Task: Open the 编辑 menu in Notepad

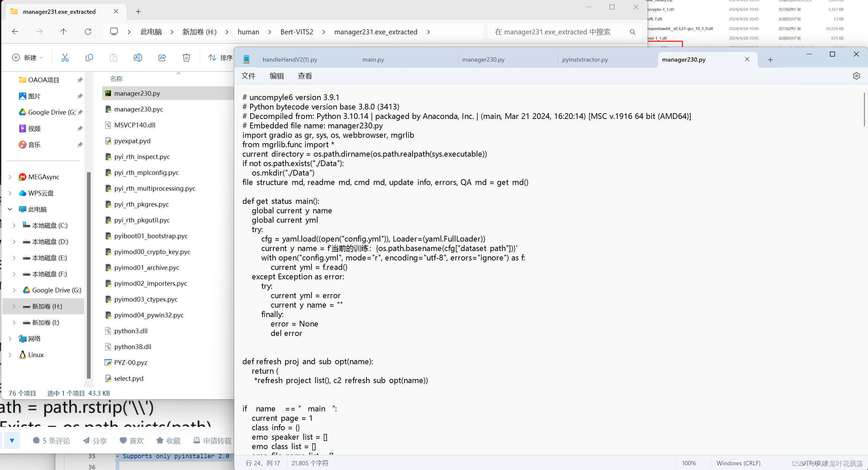Action: [x=276, y=76]
